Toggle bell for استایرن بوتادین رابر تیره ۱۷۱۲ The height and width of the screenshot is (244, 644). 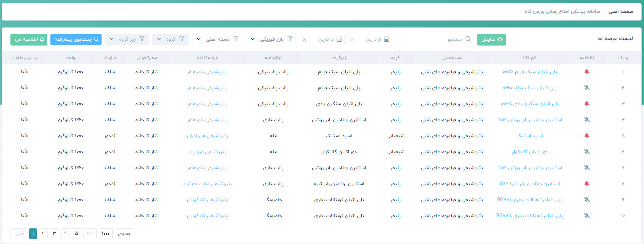pyautogui.click(x=587, y=184)
